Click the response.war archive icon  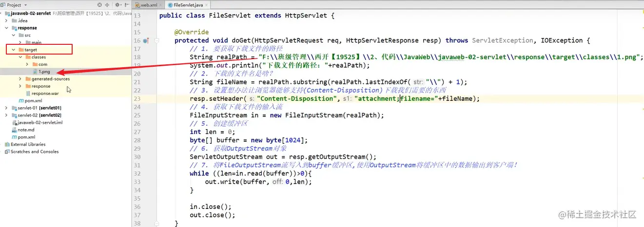(x=27, y=93)
